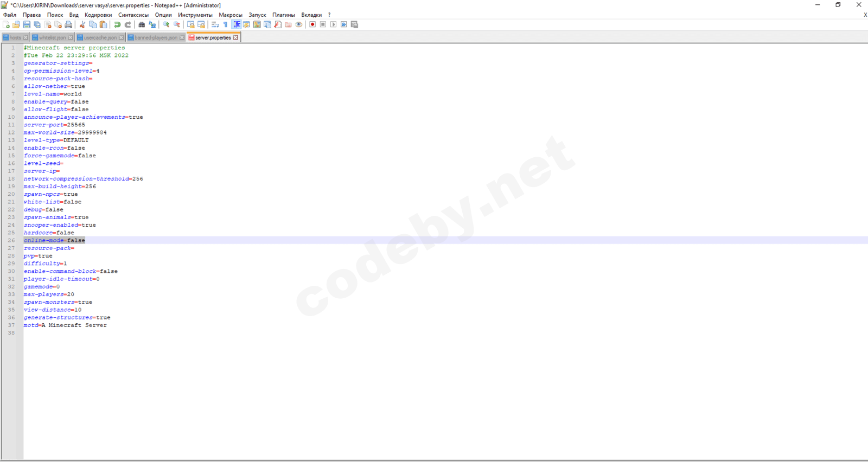Image resolution: width=868 pixels, height=462 pixels.
Task: Switch to the usercache.json tab
Action: (100, 37)
